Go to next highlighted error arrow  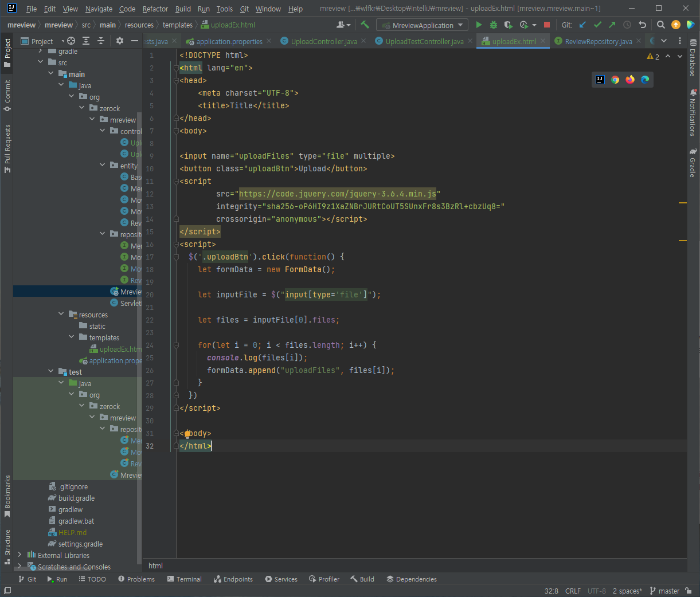pyautogui.click(x=680, y=56)
